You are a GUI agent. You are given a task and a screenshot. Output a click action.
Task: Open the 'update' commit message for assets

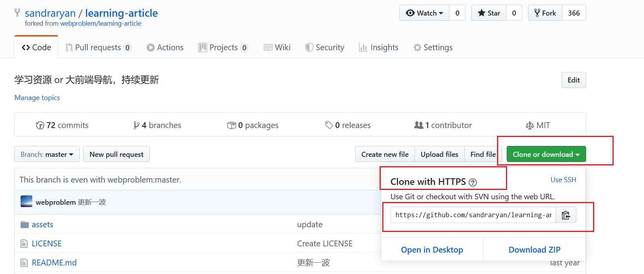tap(310, 225)
